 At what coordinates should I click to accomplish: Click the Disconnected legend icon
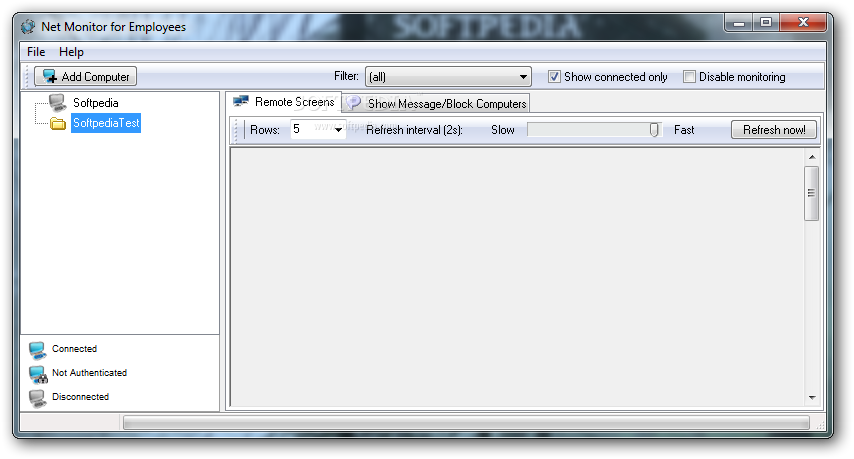pyautogui.click(x=38, y=398)
